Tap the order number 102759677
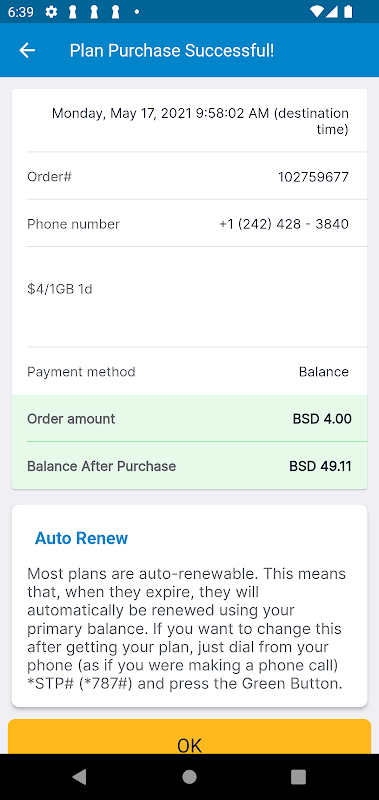Image resolution: width=379 pixels, height=800 pixels. [313, 177]
